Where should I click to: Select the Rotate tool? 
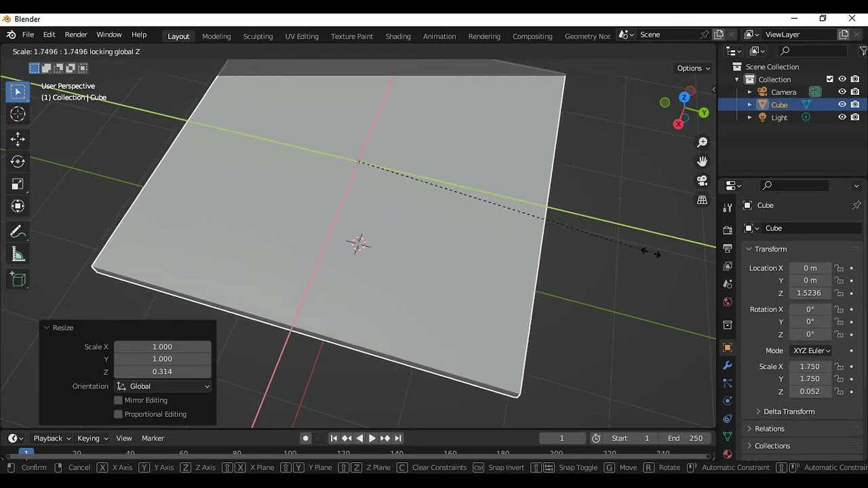[18, 161]
